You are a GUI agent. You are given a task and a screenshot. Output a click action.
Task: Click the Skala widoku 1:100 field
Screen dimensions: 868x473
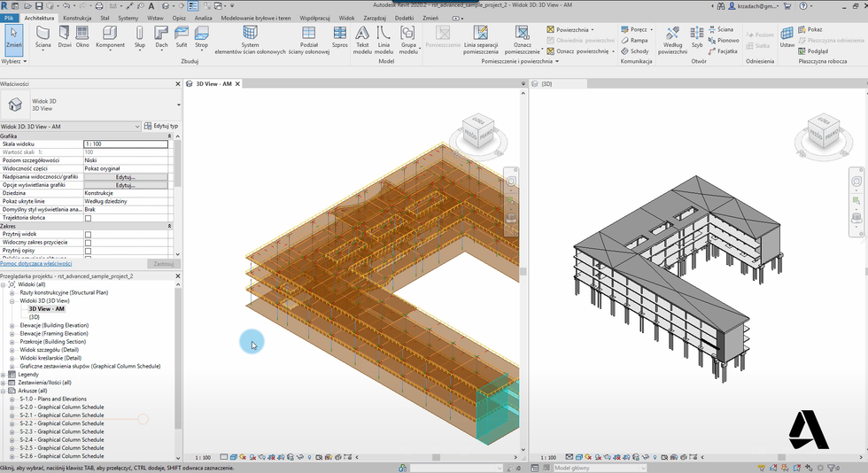click(x=126, y=144)
